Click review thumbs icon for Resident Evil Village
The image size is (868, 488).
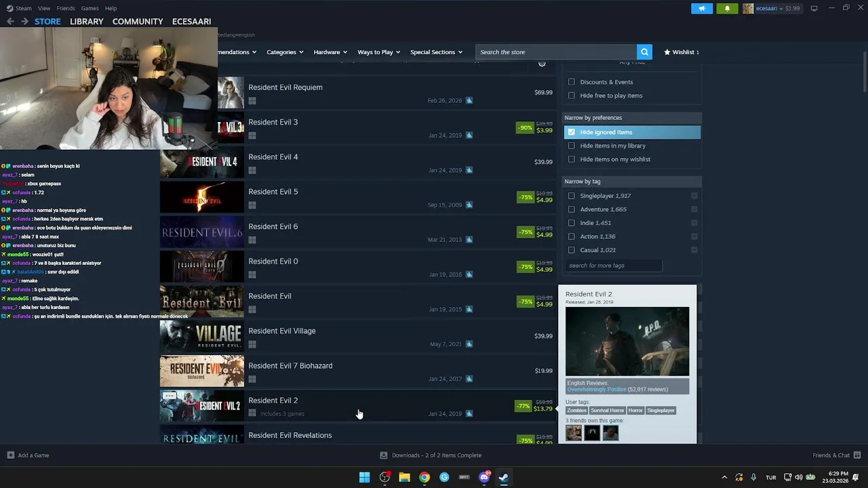point(469,344)
